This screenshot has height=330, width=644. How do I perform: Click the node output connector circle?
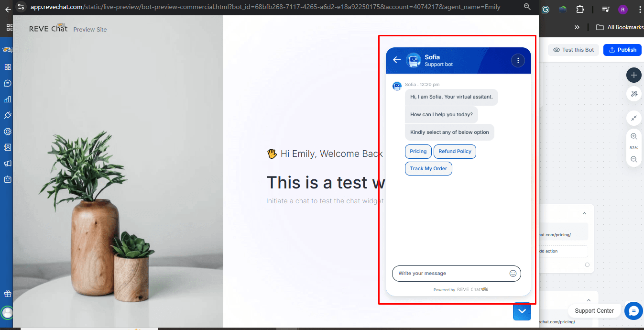[587, 264]
